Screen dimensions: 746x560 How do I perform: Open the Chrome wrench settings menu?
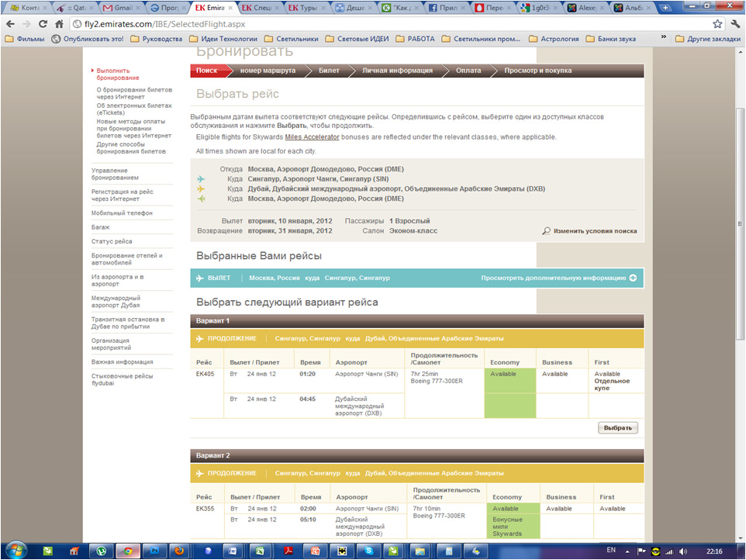point(736,24)
